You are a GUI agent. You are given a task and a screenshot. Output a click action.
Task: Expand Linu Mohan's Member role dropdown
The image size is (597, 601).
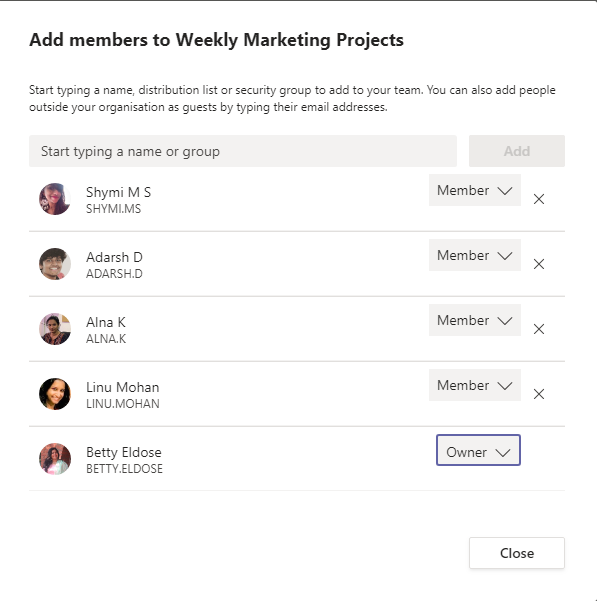(x=474, y=385)
